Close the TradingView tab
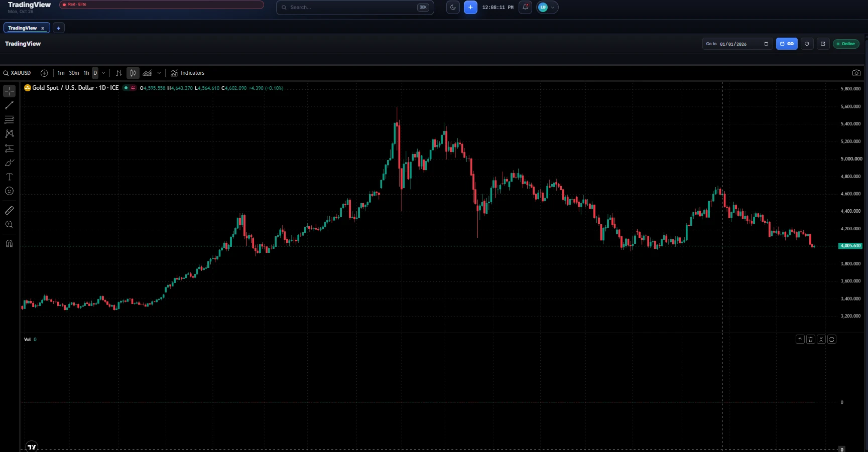Screen dimensions: 868x452 43,28
